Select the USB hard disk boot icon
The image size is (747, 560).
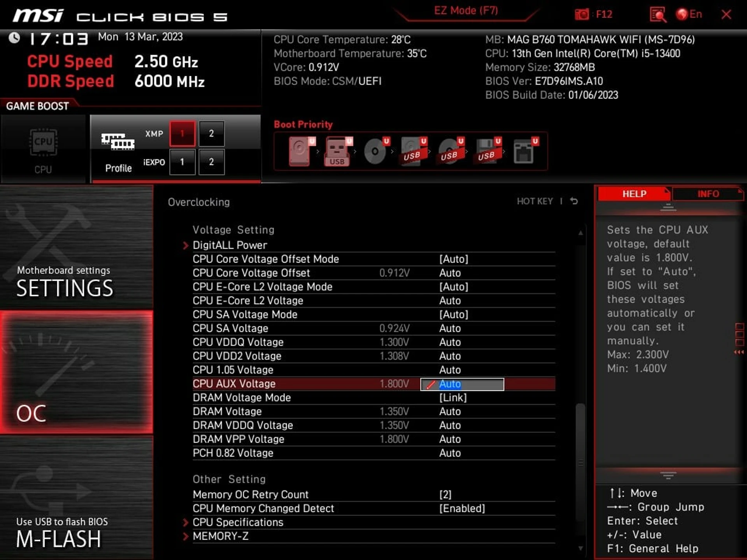(413, 151)
